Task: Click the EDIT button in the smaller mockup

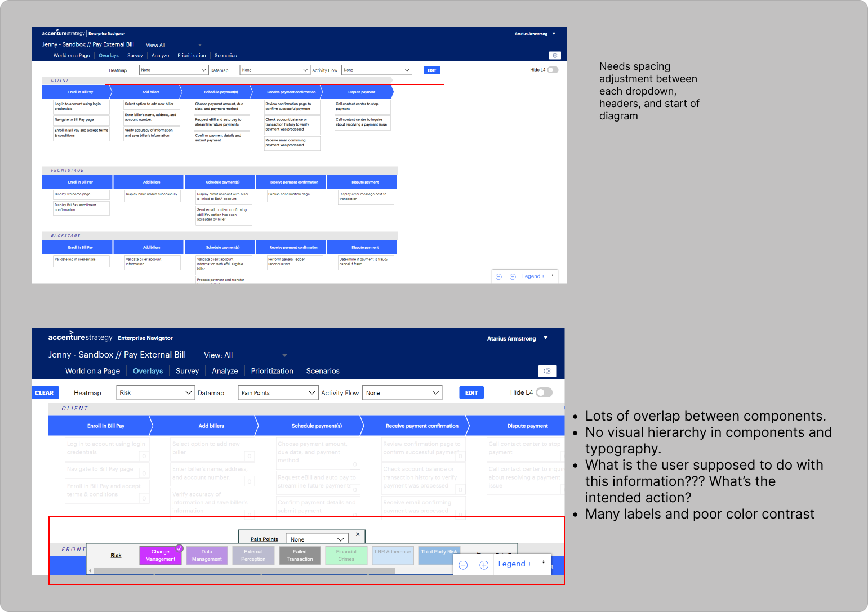Action: pos(431,70)
